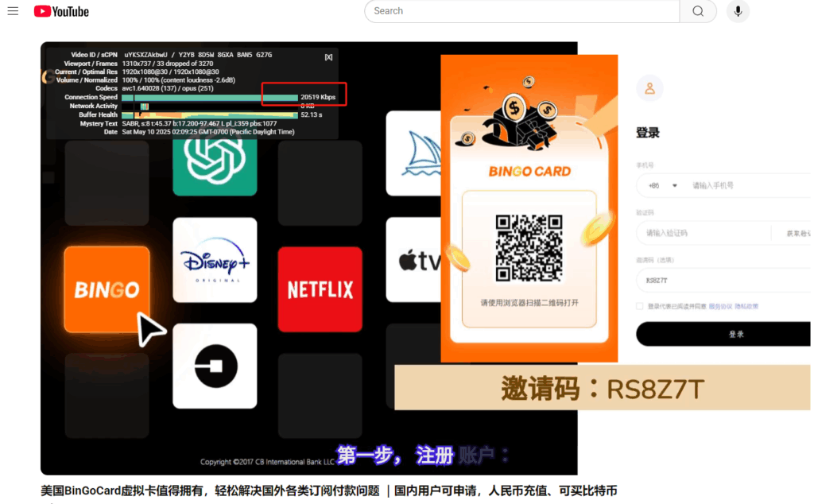Click the magnifier search button
The height and width of the screenshot is (504, 814).
pyautogui.click(x=698, y=11)
